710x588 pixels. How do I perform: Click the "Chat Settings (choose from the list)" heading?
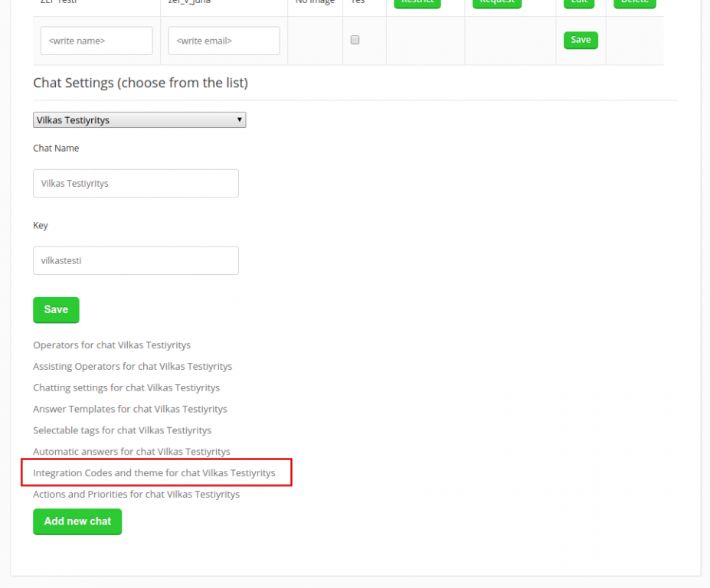[x=140, y=83]
